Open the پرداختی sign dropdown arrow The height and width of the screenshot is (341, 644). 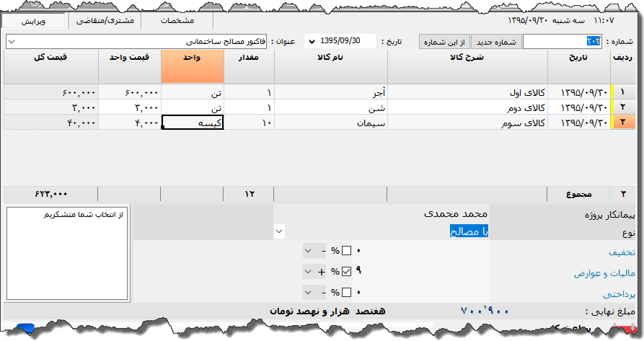coord(308,292)
